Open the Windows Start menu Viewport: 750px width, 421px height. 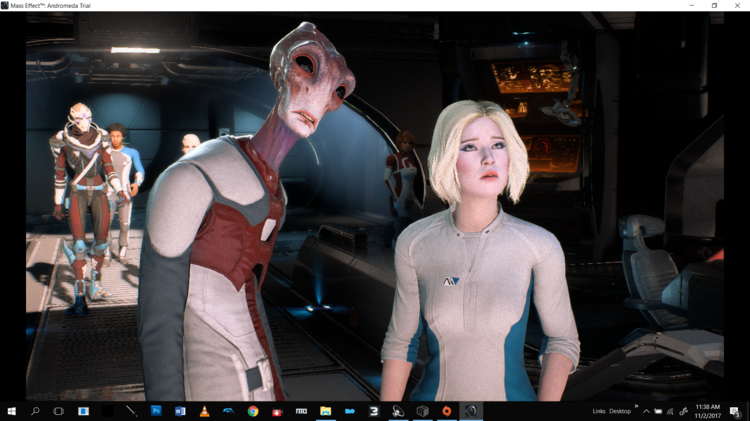pos(11,411)
